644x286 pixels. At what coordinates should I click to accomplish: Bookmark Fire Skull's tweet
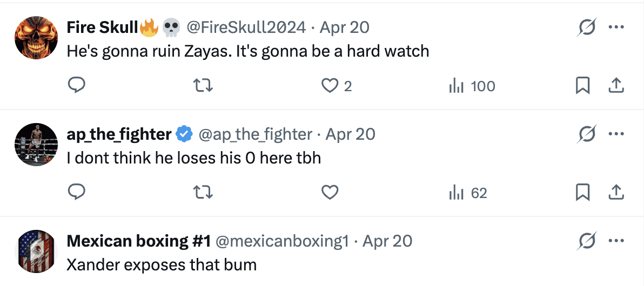[x=582, y=85]
